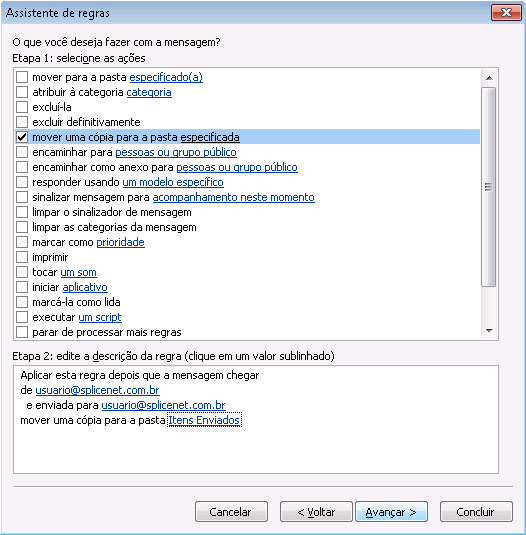Open the 'Itens Enviados' folder link

point(204,420)
